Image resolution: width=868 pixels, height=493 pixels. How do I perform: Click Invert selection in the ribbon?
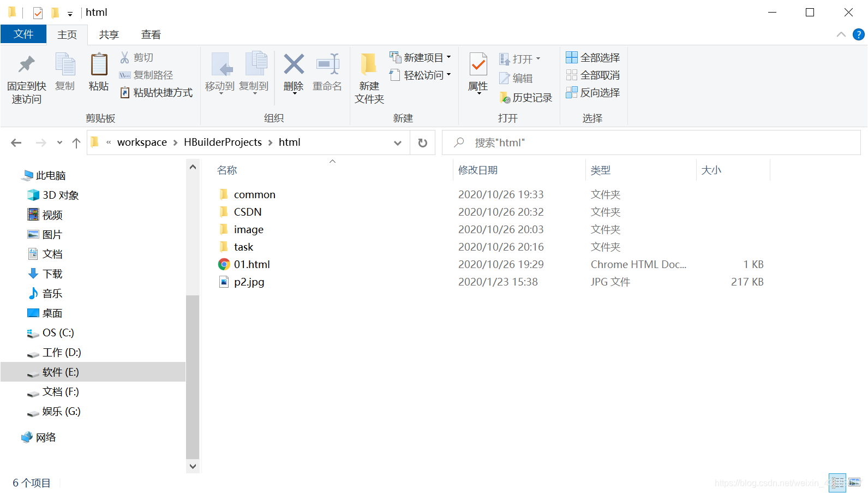point(593,92)
